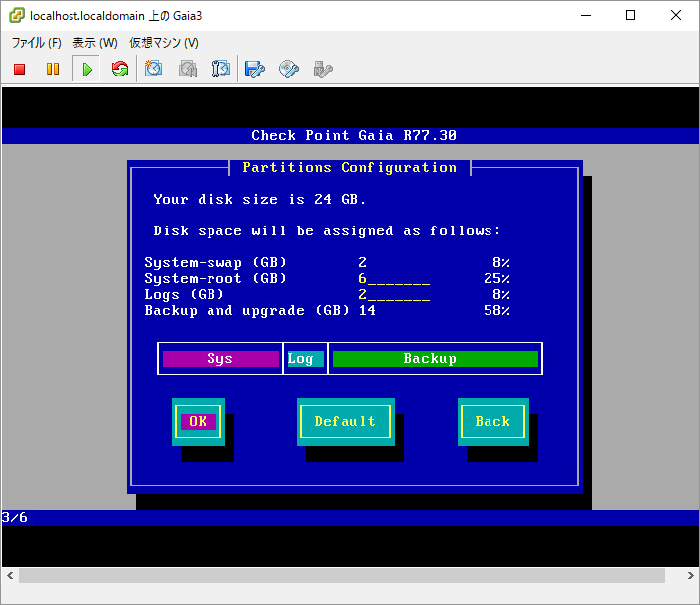This screenshot has width=700, height=605.
Task: Click the 'Your disk size is 24 GB.' text
Action: [x=260, y=200]
